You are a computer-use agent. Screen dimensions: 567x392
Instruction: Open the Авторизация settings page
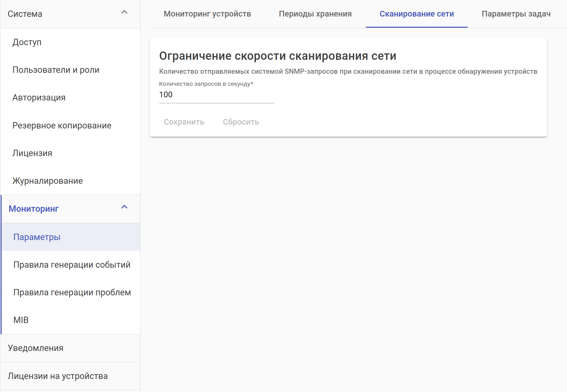(39, 98)
